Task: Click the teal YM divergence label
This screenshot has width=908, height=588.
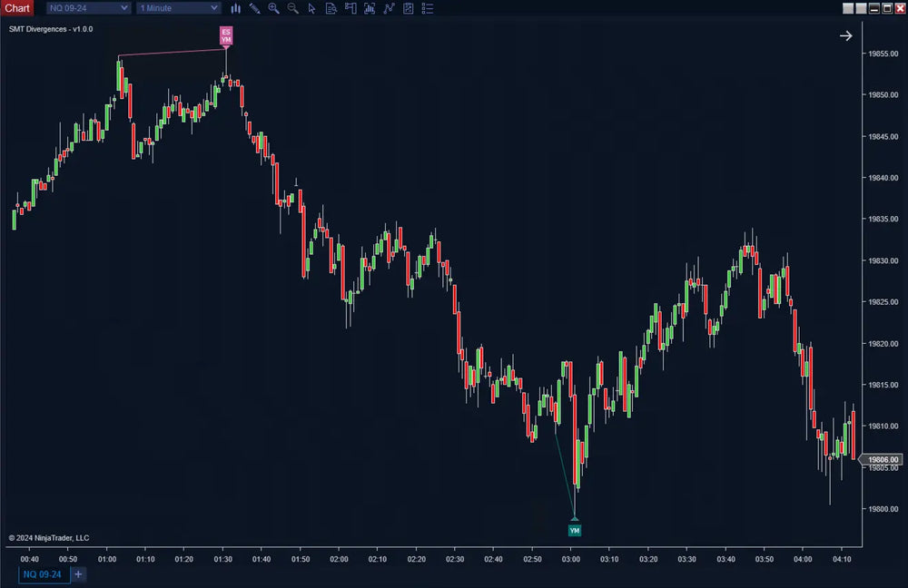Action: [575, 529]
